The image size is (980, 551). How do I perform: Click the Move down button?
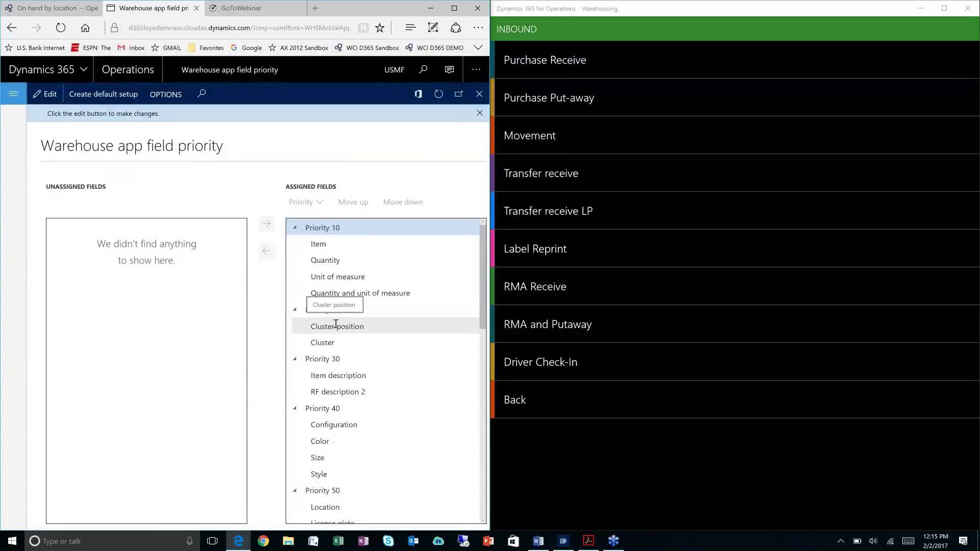[403, 202]
